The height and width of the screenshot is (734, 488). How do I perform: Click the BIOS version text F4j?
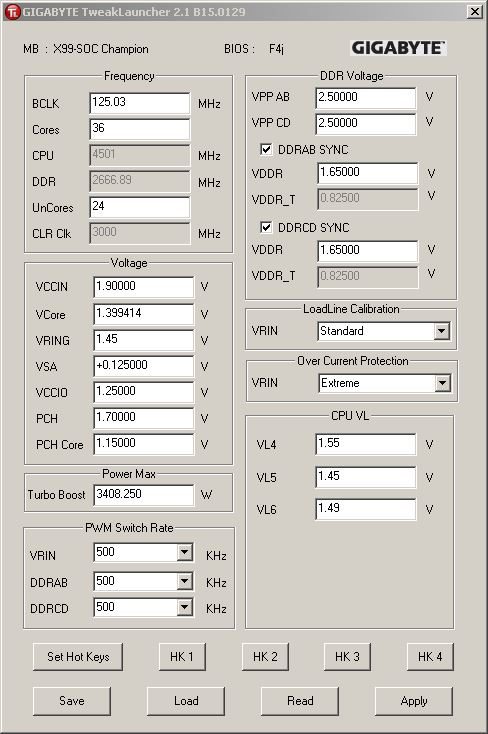click(x=276, y=49)
